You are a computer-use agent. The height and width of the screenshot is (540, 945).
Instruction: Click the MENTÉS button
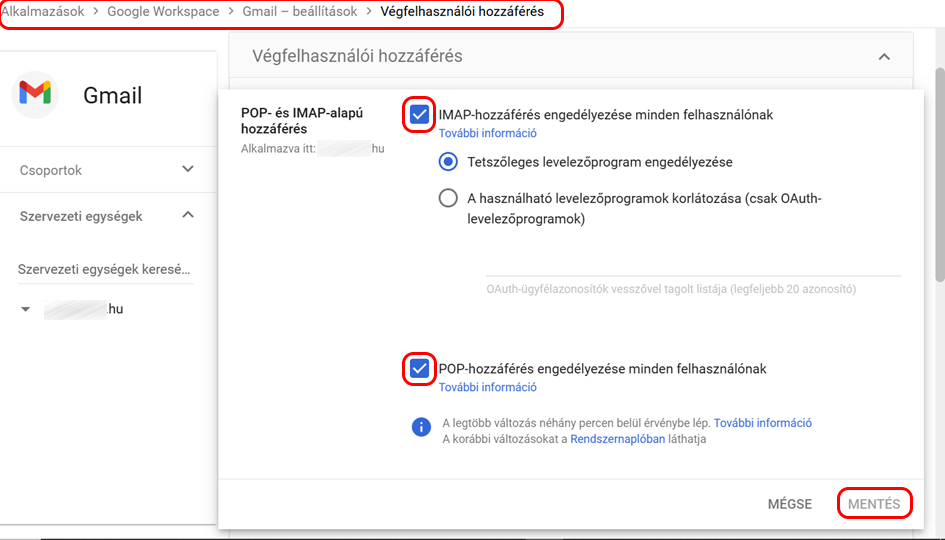click(874, 504)
